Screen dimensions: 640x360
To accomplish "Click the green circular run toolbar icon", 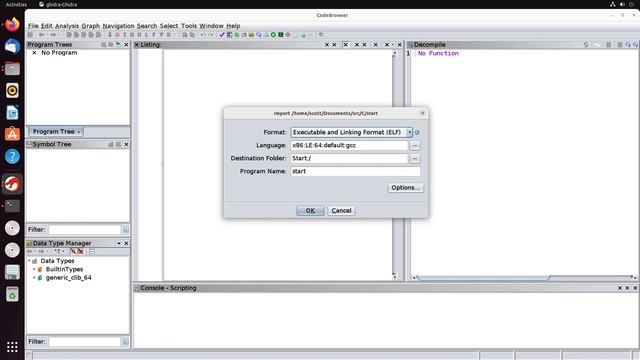I will tap(273, 35).
